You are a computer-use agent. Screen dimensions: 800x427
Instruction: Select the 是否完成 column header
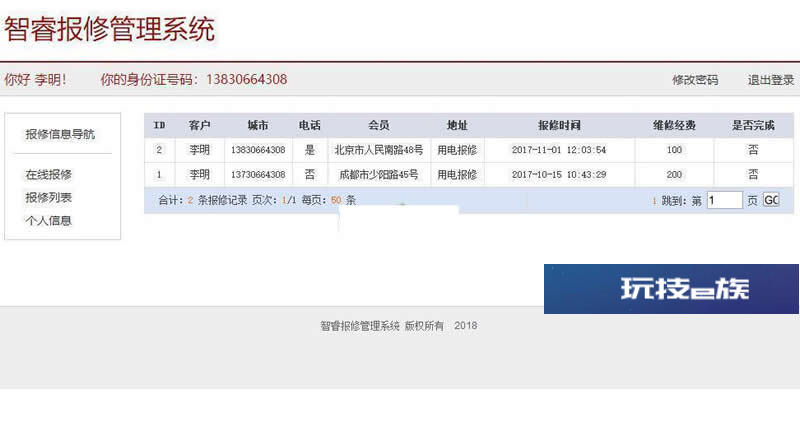pos(753,125)
